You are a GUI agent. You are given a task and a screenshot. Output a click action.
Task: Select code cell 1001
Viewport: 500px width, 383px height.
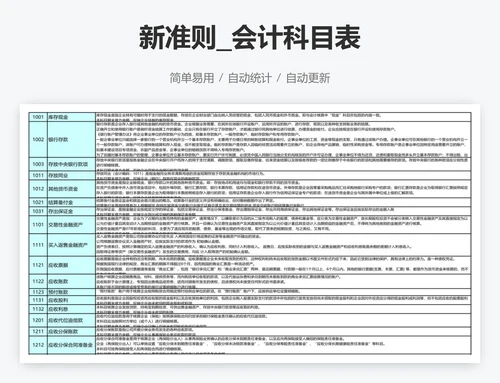[x=38, y=117]
